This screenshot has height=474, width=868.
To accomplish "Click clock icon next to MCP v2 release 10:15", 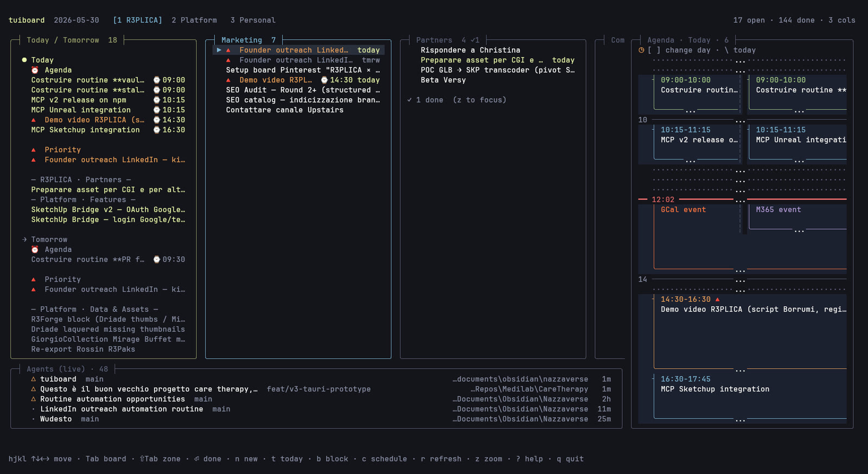I will (157, 100).
